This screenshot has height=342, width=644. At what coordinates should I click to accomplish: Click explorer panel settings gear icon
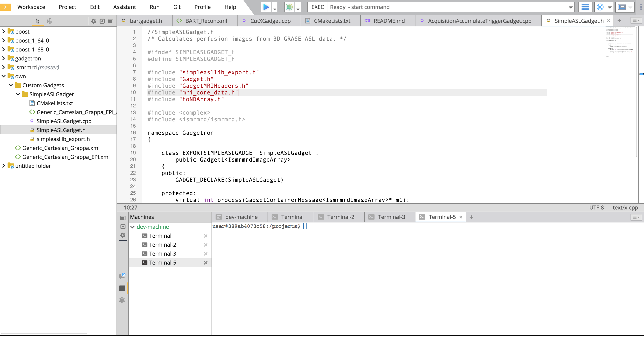[x=93, y=21]
